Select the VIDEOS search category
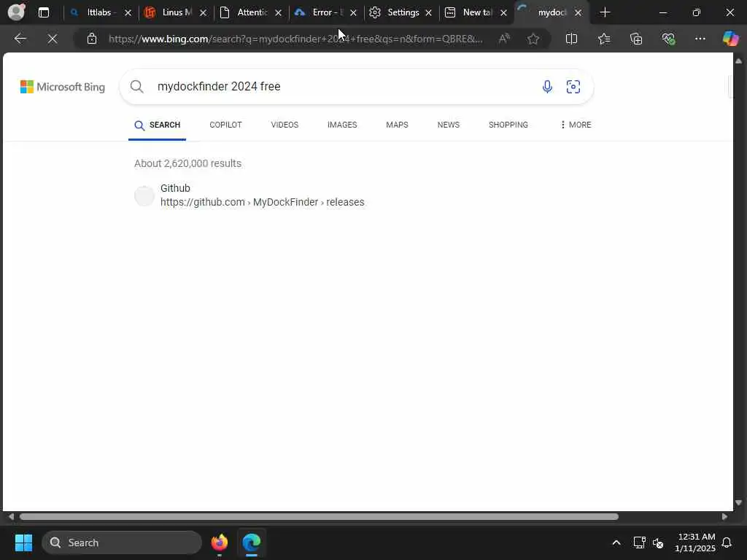 tap(285, 125)
